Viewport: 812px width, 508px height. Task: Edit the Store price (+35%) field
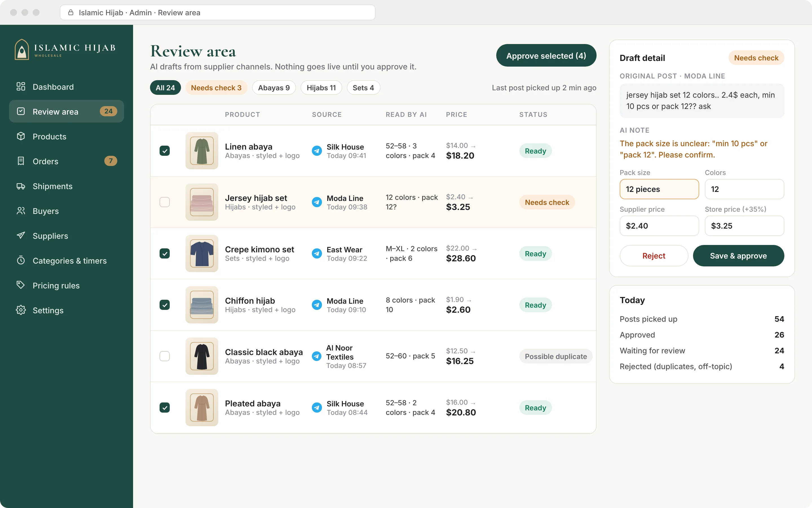[744, 226]
